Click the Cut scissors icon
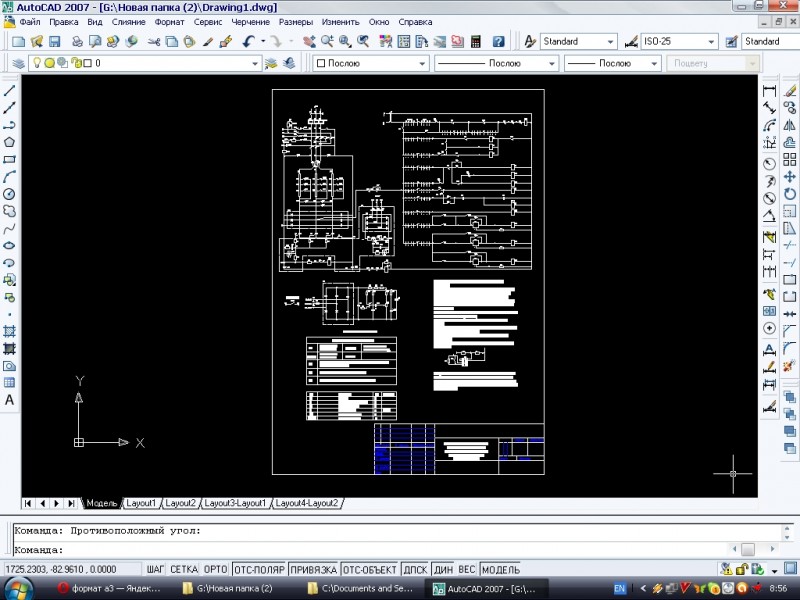Image resolution: width=800 pixels, height=600 pixels. coord(154,42)
